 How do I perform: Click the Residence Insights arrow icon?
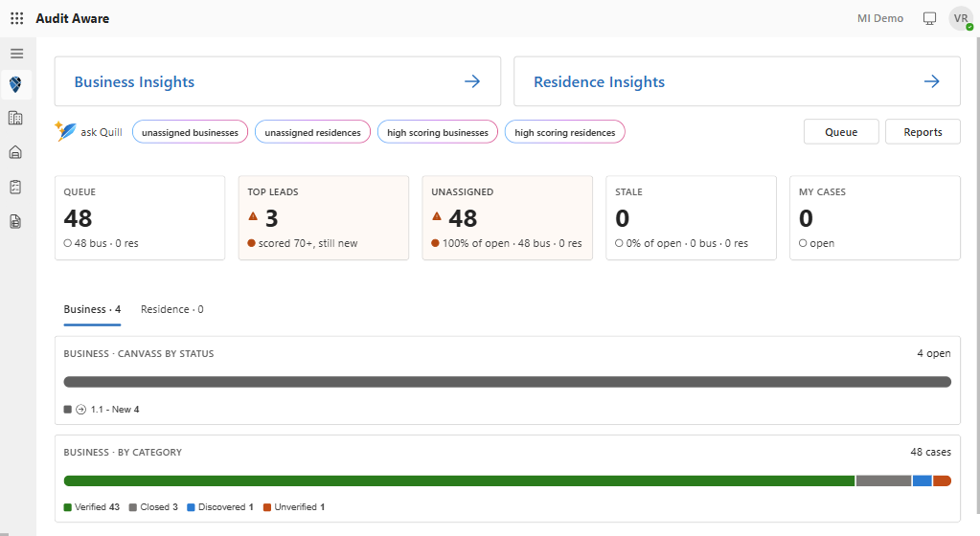pos(931,81)
